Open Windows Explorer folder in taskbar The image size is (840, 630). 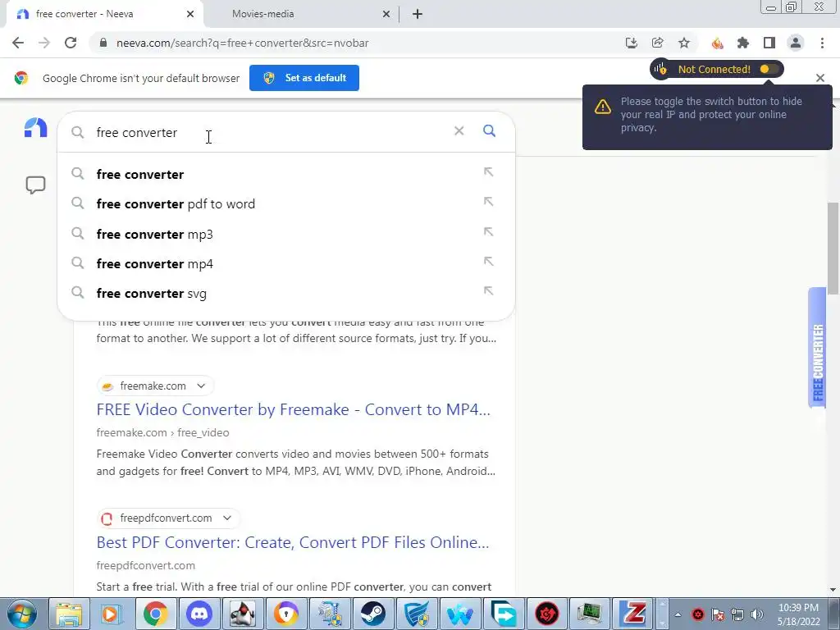(x=69, y=614)
